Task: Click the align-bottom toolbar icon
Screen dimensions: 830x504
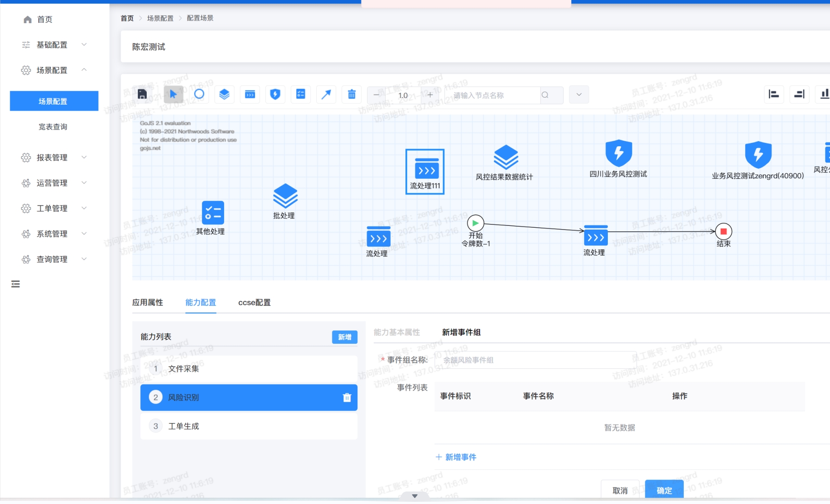Action: [824, 94]
